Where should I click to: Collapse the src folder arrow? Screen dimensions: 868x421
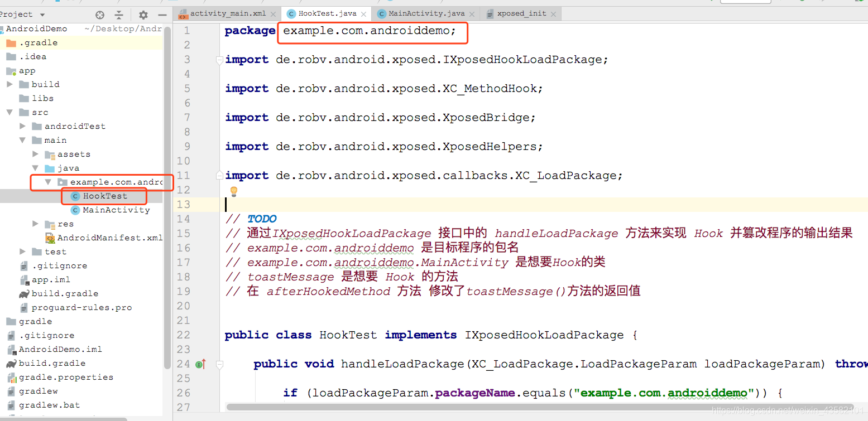click(x=10, y=112)
